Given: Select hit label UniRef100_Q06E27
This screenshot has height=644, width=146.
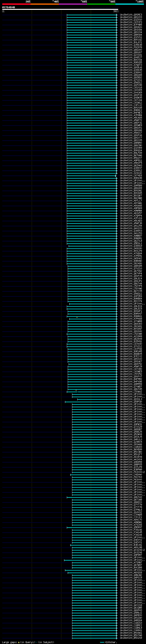Looking at the screenshot, I should [131, 57].
